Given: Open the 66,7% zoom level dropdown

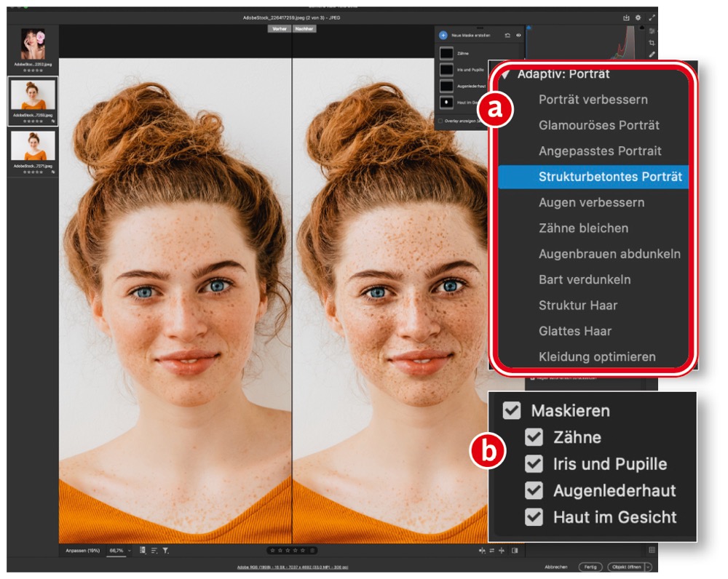Looking at the screenshot, I should click(x=129, y=551).
